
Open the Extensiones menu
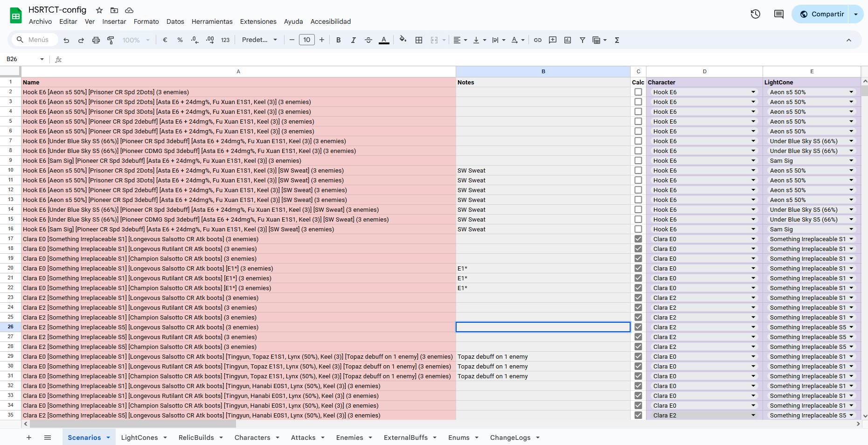(258, 21)
